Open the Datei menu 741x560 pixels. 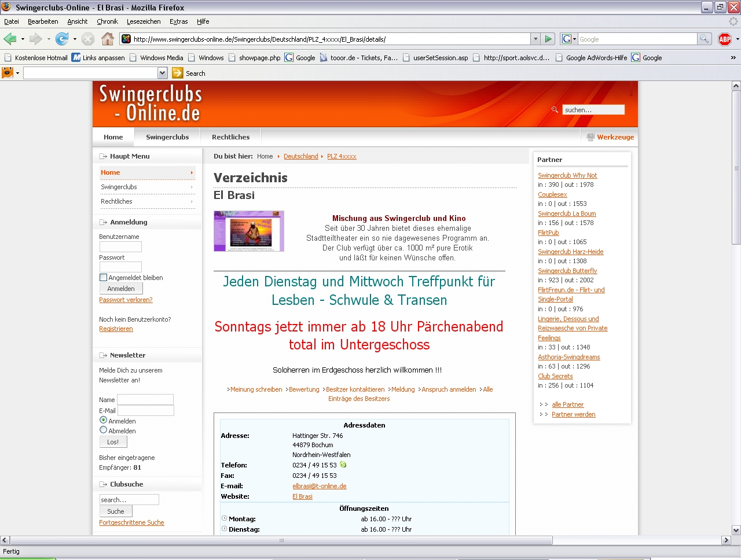12,21
